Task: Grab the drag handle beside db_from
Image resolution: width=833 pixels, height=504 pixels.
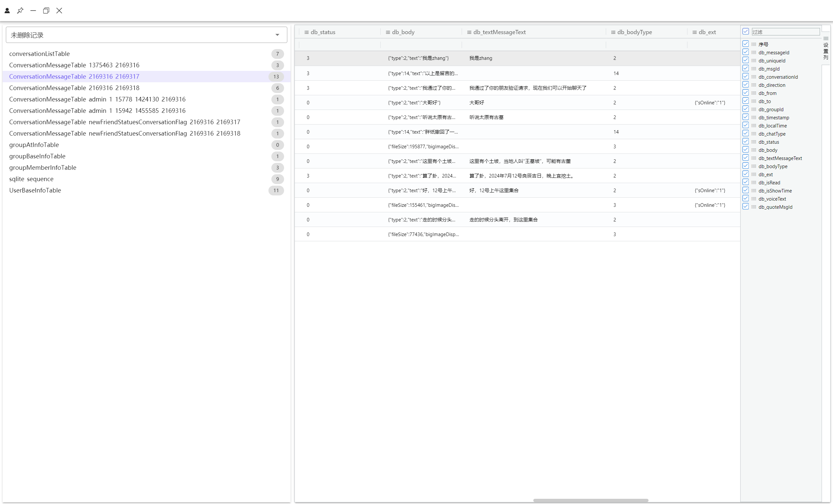Action: point(754,93)
